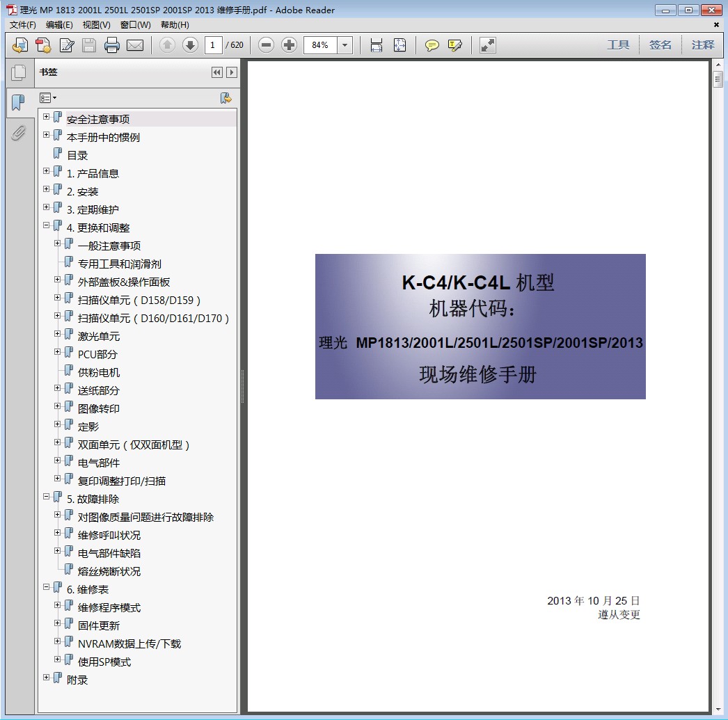Collapse the 4. 更换和调整 bookmark

click(47, 225)
